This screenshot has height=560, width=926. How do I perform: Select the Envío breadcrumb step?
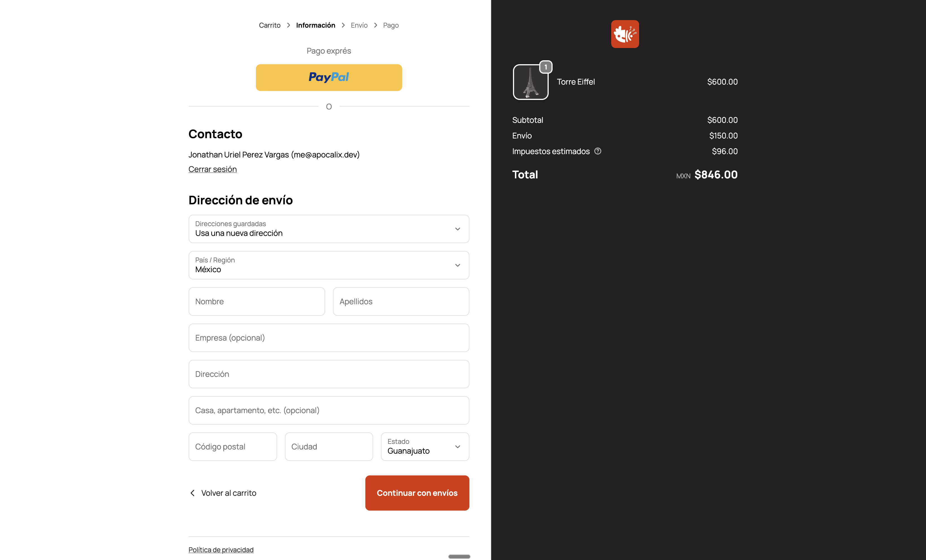[359, 25]
